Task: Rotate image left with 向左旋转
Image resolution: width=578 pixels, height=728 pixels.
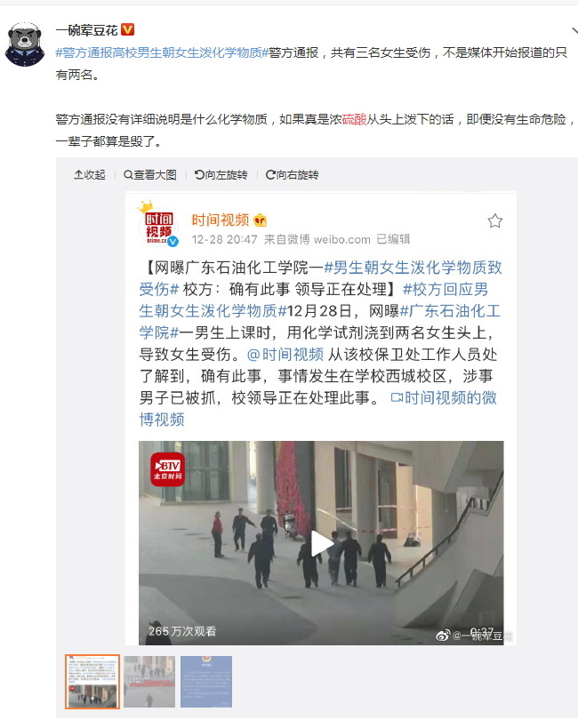Action: pyautogui.click(x=221, y=174)
